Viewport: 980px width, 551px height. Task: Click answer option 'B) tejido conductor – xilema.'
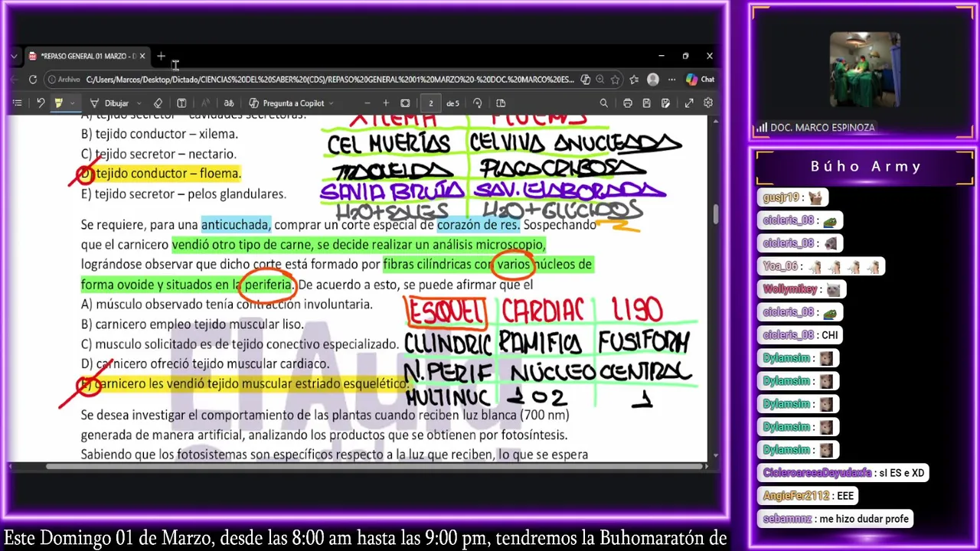[x=159, y=134]
